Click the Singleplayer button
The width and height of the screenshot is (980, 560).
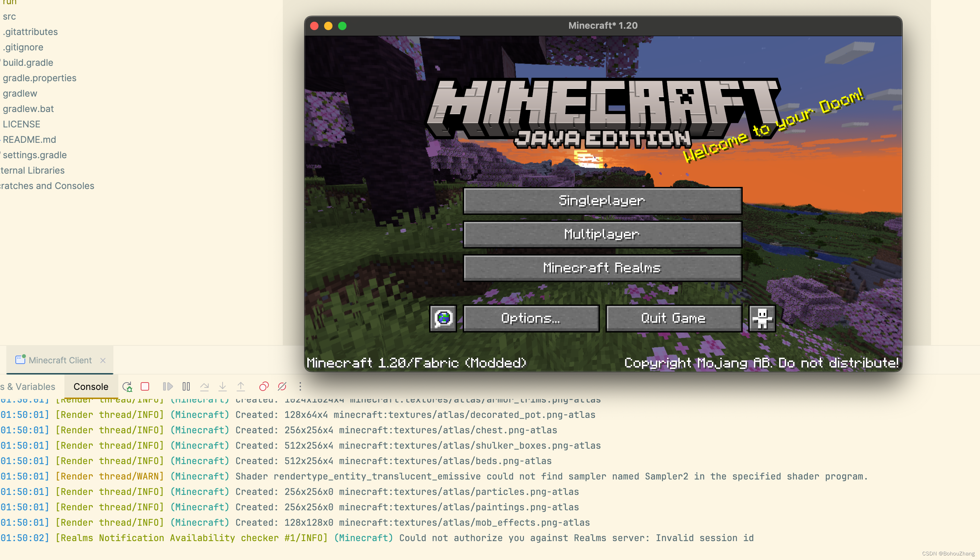click(x=602, y=201)
